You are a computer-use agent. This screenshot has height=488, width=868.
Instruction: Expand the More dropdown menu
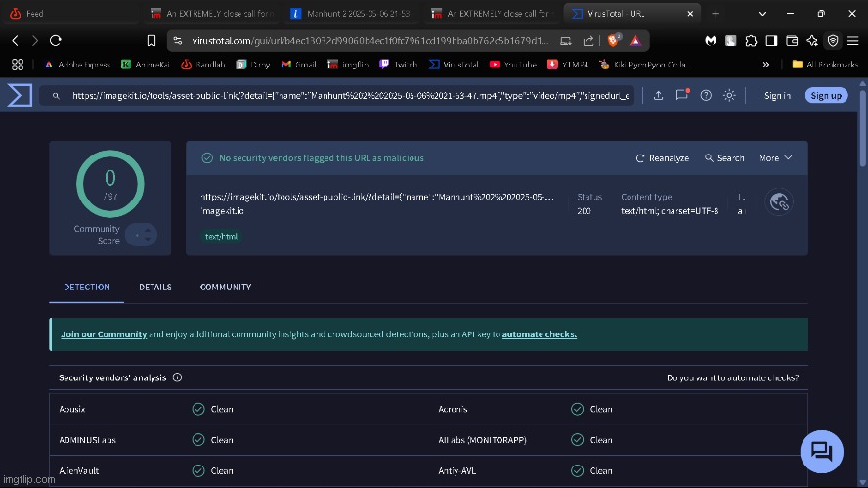click(x=775, y=157)
